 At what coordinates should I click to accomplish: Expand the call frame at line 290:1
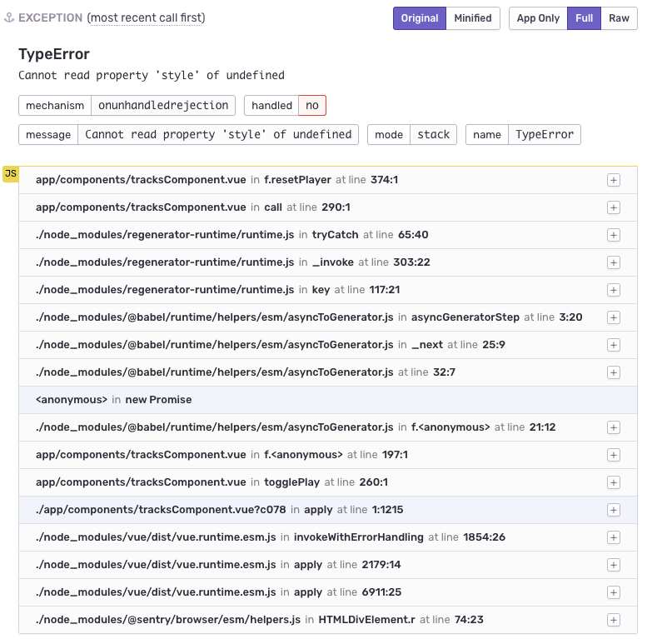click(x=614, y=207)
